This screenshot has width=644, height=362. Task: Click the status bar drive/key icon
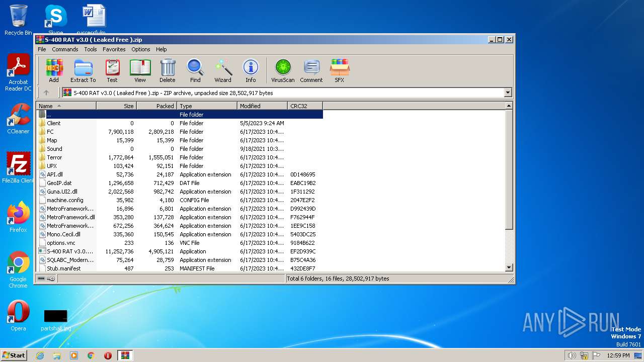coord(46,279)
